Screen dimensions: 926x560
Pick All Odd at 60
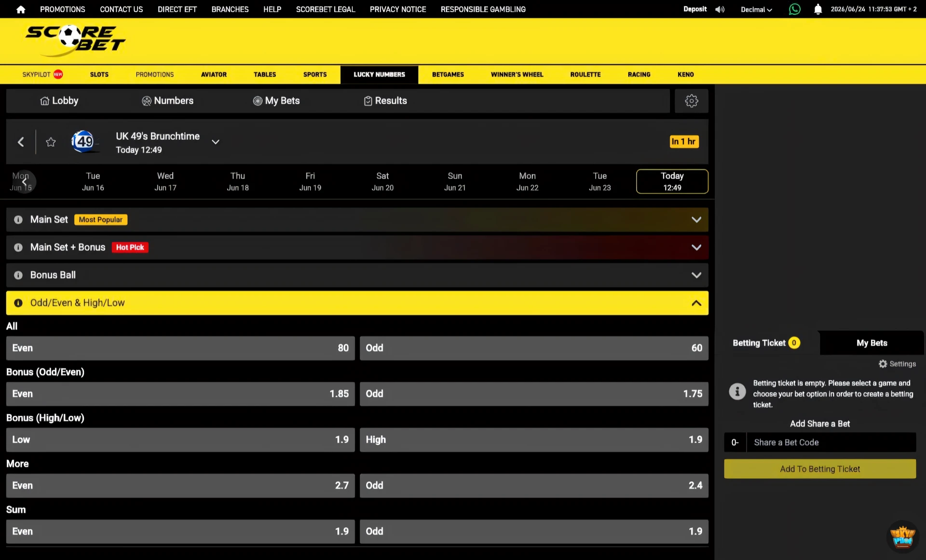point(534,348)
